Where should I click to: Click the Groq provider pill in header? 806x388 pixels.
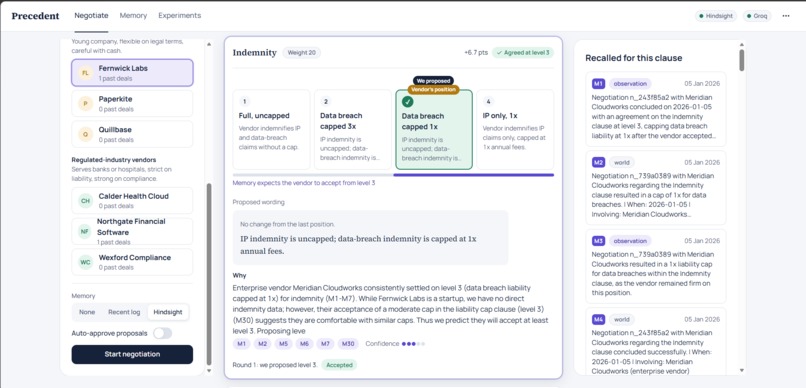coord(757,16)
